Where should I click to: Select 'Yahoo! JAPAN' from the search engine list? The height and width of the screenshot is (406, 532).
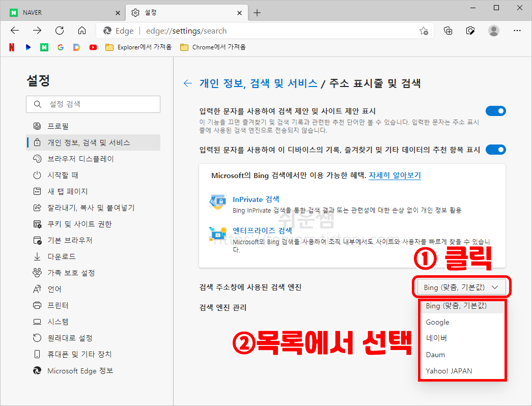click(462, 371)
